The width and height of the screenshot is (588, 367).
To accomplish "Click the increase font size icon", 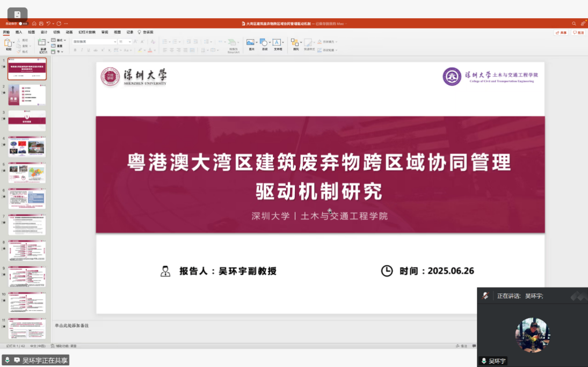I will coord(135,42).
